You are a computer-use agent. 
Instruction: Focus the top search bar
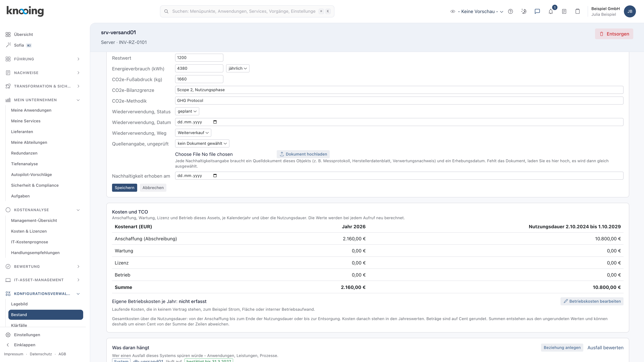[247, 12]
